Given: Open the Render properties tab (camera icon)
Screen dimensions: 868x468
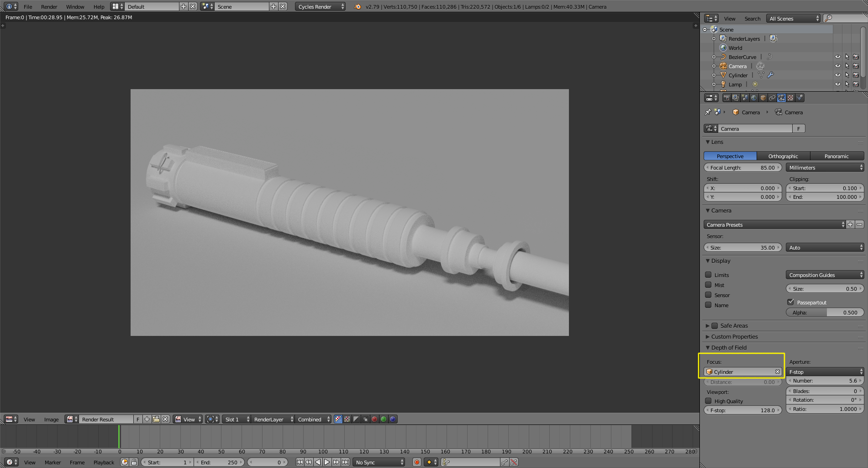Looking at the screenshot, I should 726,98.
